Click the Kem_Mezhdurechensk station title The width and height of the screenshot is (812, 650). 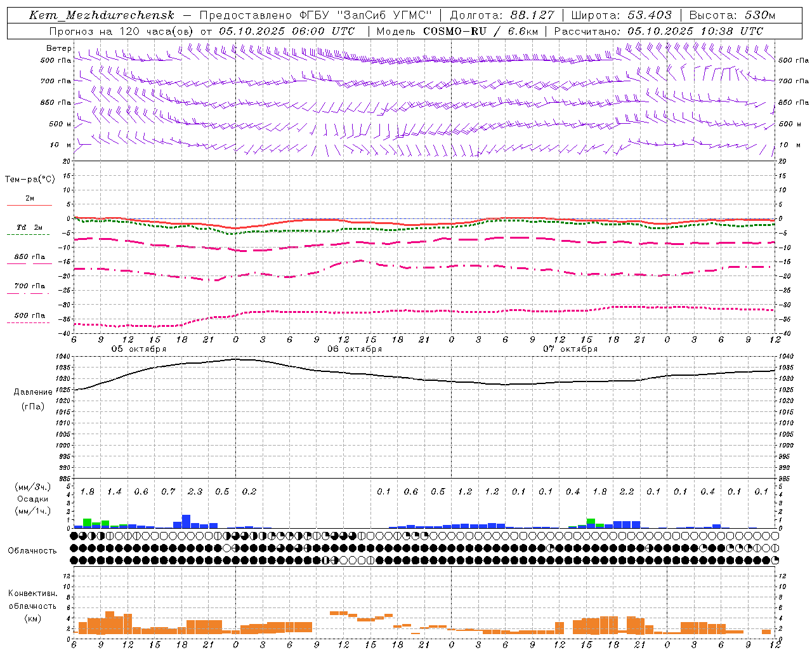(x=101, y=15)
